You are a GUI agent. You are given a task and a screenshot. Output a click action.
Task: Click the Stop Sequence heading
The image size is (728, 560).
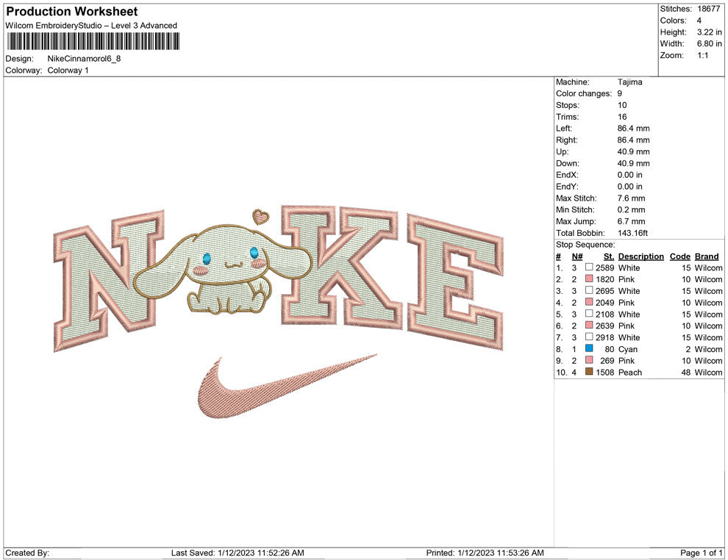click(585, 245)
